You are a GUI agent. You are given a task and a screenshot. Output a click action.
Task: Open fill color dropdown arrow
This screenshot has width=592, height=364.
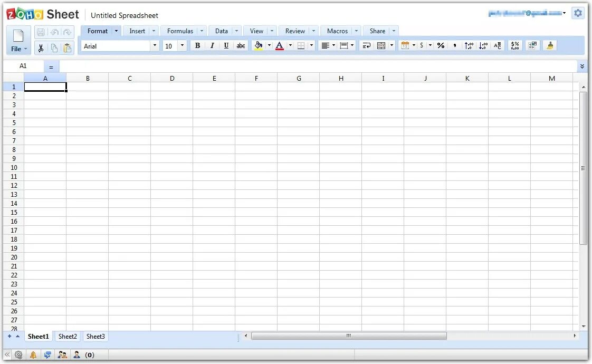coord(269,45)
